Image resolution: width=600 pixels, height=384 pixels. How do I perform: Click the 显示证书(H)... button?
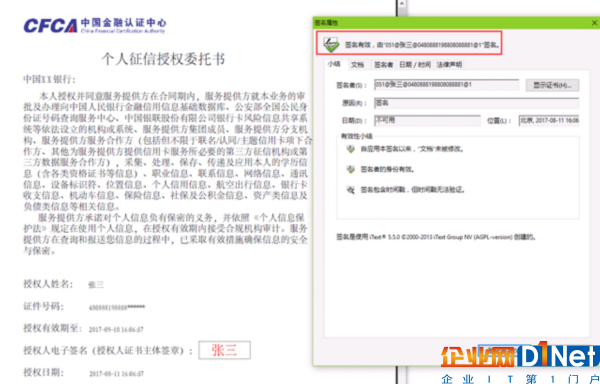[x=552, y=85]
